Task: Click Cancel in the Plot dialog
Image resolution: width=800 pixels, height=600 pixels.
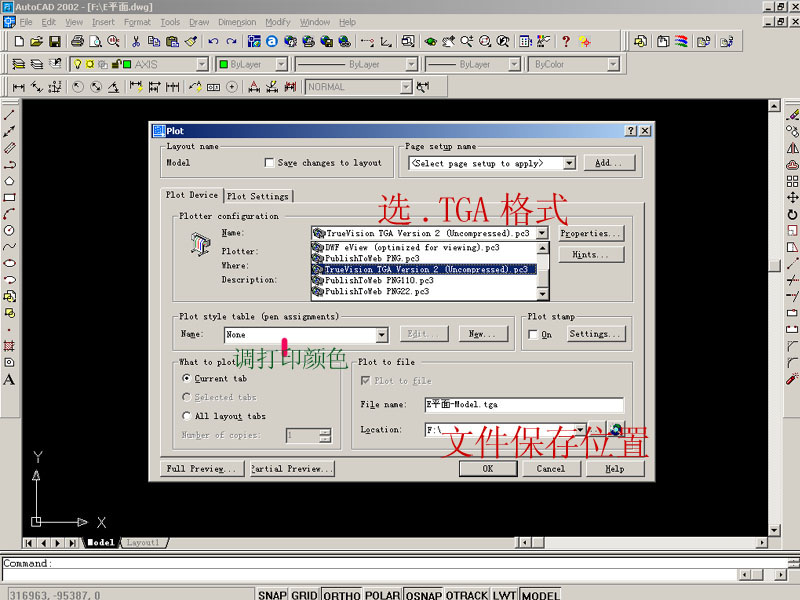Action: (x=551, y=468)
